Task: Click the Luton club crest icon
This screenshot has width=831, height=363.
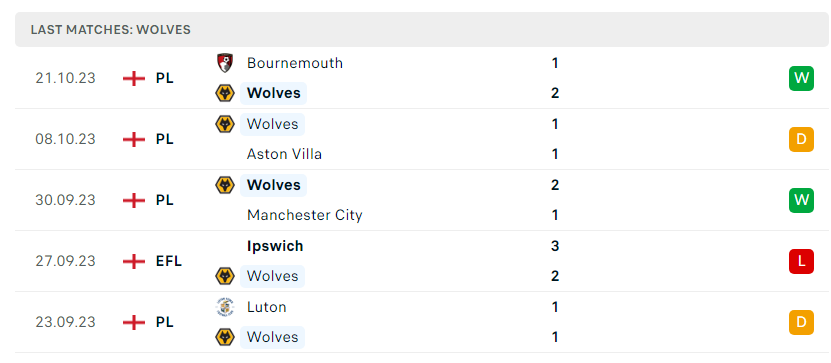Action: 225,307
